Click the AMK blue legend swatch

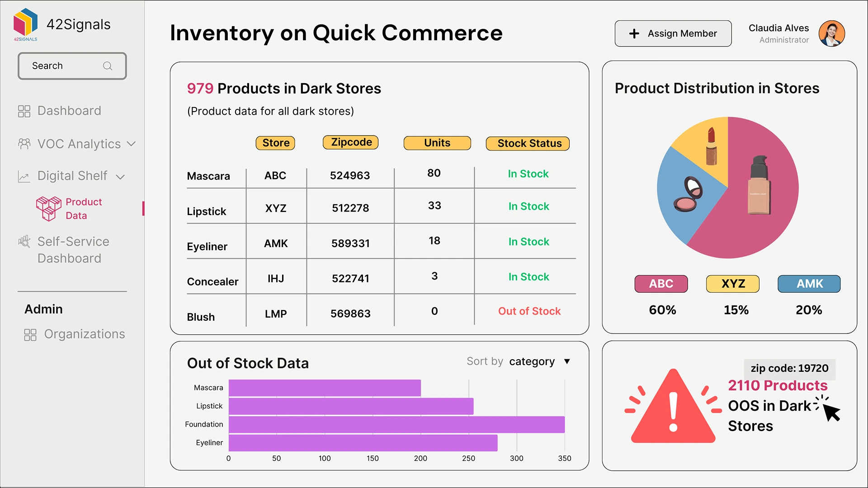pyautogui.click(x=809, y=284)
